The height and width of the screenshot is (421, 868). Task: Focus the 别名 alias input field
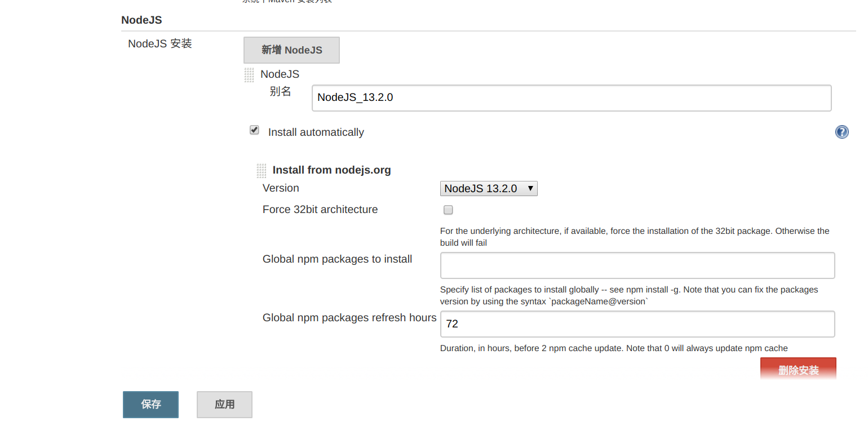click(x=571, y=98)
